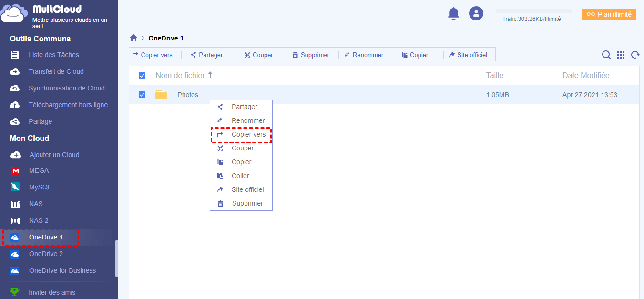This screenshot has width=644, height=299.
Task: Click Renommer in the toolbar
Action: [364, 55]
